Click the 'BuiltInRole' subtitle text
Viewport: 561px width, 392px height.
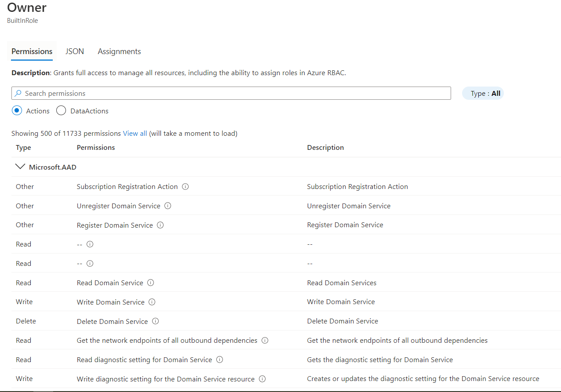[22, 21]
